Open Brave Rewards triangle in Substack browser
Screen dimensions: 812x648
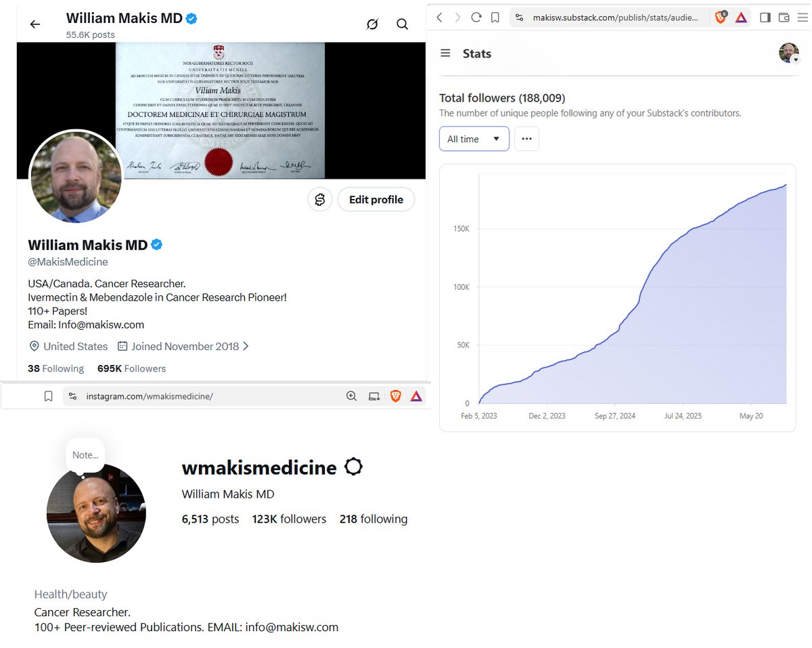[x=741, y=18]
